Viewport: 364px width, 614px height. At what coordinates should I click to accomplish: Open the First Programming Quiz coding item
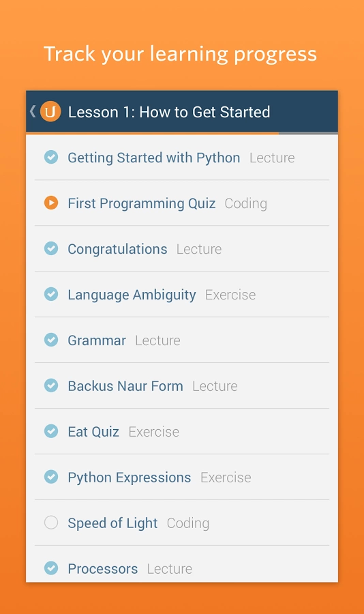(182, 203)
